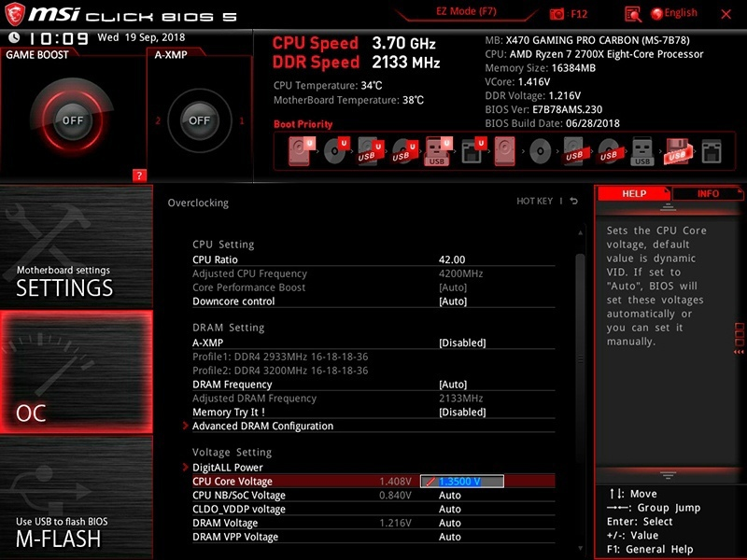Select CPU NB/SoC Voltage Auto value

450,496
